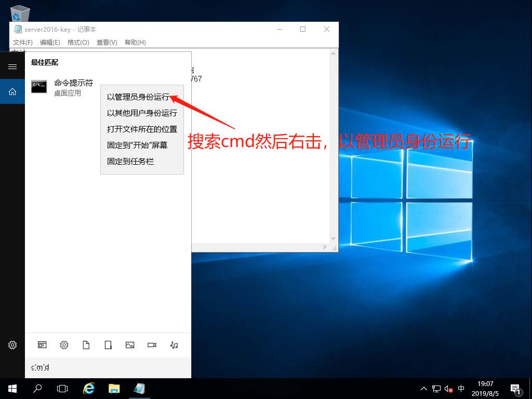
Task: Minimize the Notepad window
Action: [x=280, y=30]
